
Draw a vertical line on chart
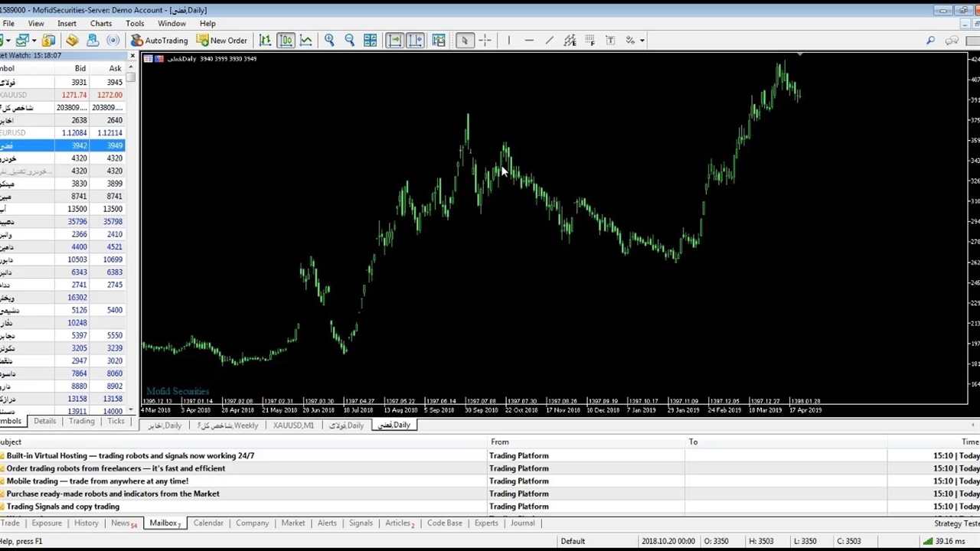pyautogui.click(x=508, y=41)
